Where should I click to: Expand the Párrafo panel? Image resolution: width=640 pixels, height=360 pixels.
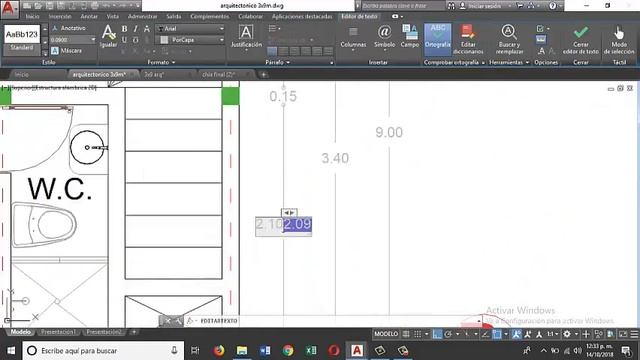point(278,62)
